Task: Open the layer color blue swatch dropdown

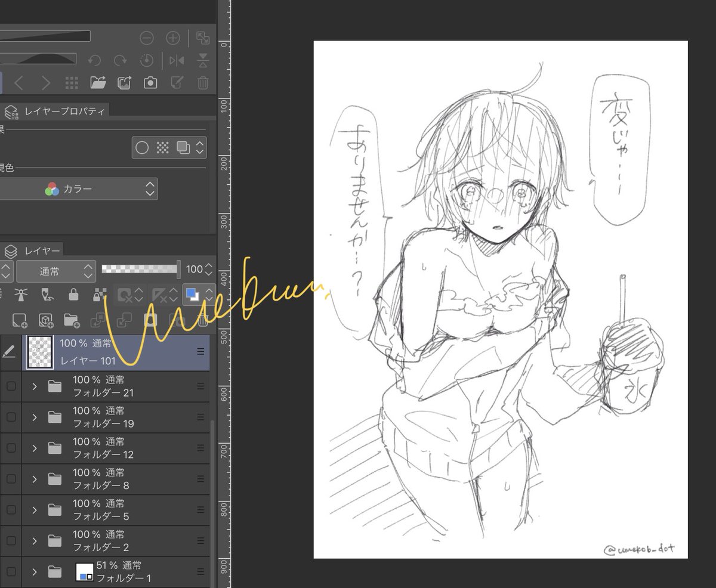Action: pos(199,294)
